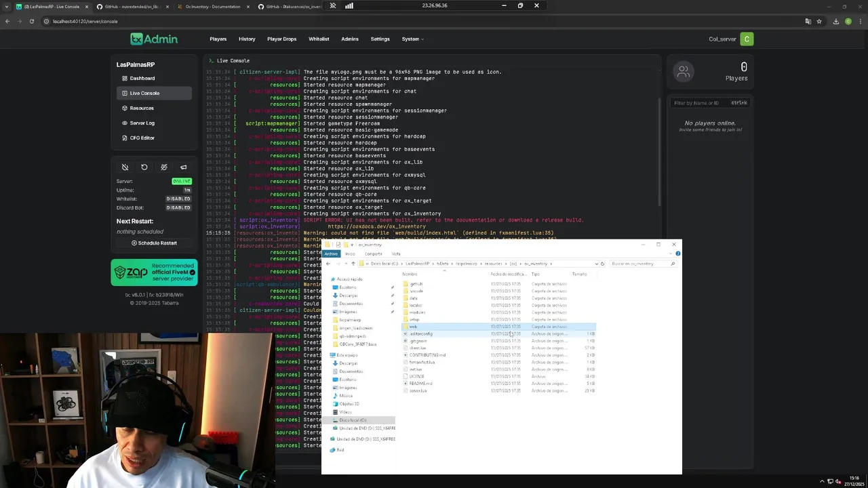The height and width of the screenshot is (488, 868).
Task: Click remote session unpin icon
Action: point(332,5)
